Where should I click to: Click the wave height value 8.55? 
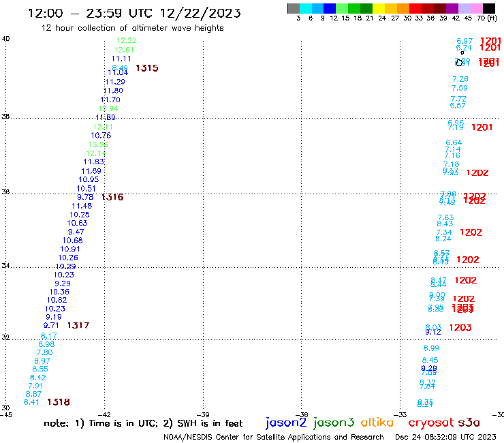(x=40, y=369)
